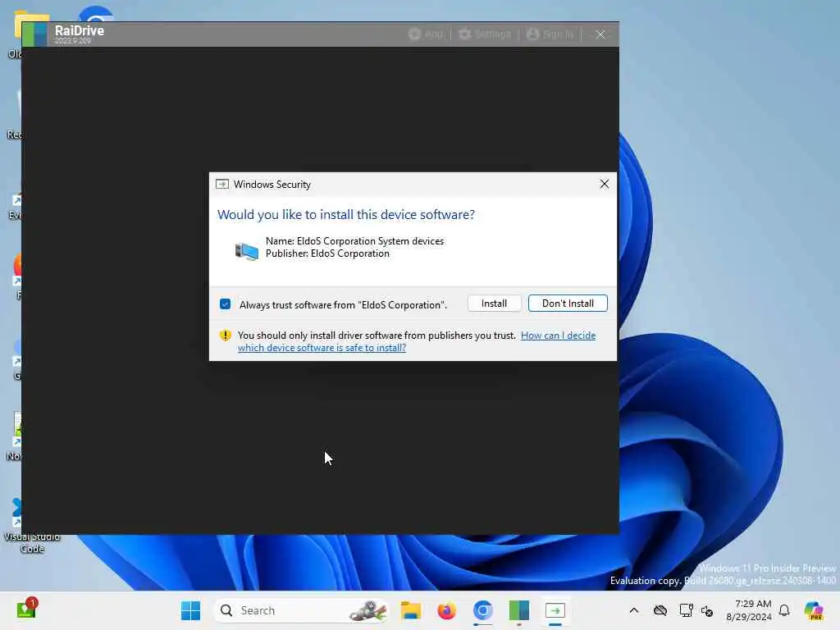
Task: Close the RaiDrive window
Action: pyautogui.click(x=600, y=34)
